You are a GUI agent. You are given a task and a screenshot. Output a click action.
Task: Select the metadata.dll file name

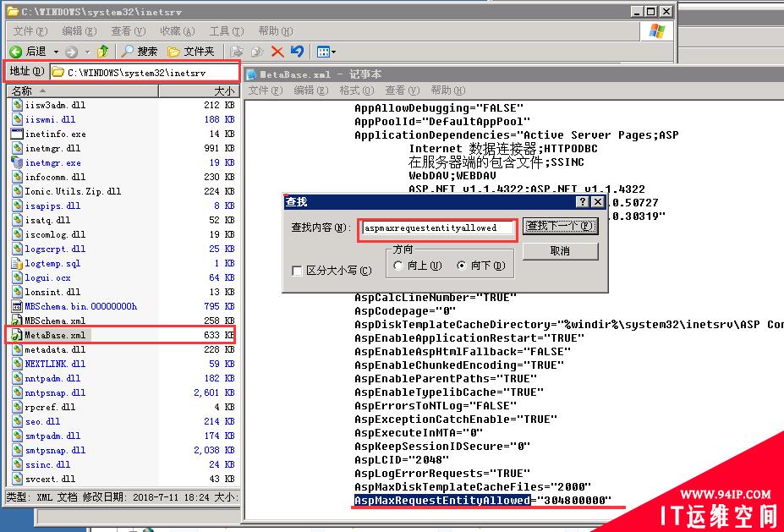[x=55, y=349]
